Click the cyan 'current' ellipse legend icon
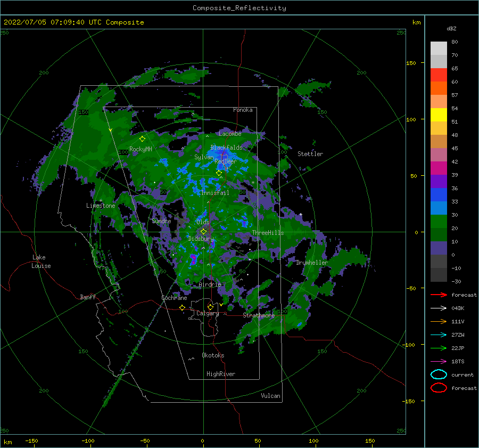Image resolution: width=479 pixels, height=448 pixels. point(439,374)
